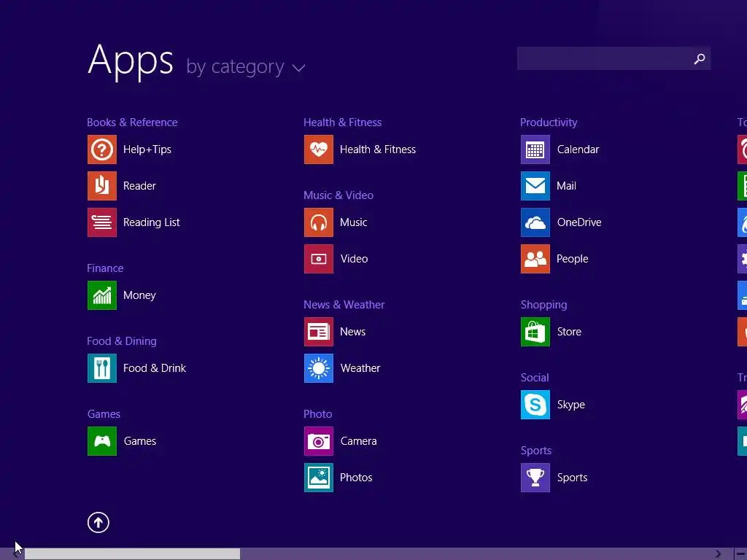Launch the Weather sun icon
The image size is (747, 560).
[x=319, y=368]
